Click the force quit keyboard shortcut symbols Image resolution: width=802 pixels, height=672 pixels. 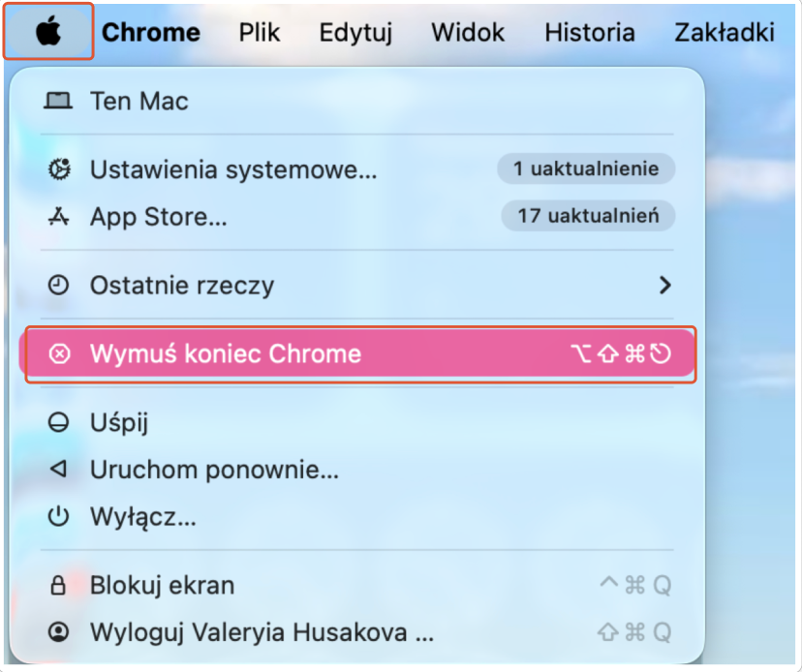[x=621, y=353]
